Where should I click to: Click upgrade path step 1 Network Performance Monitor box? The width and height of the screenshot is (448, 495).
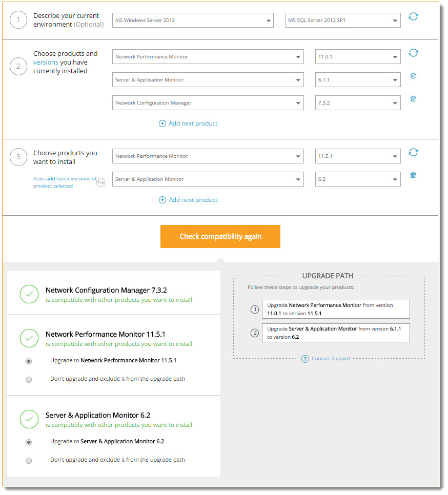336,310
